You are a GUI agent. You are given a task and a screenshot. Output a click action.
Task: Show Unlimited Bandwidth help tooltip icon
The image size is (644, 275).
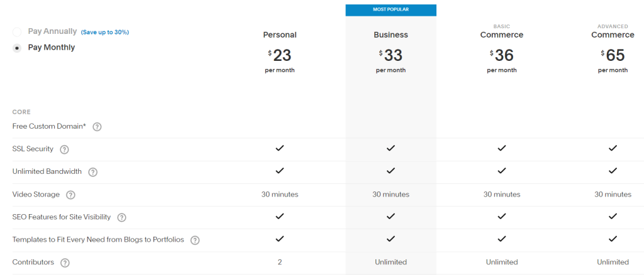point(93,172)
